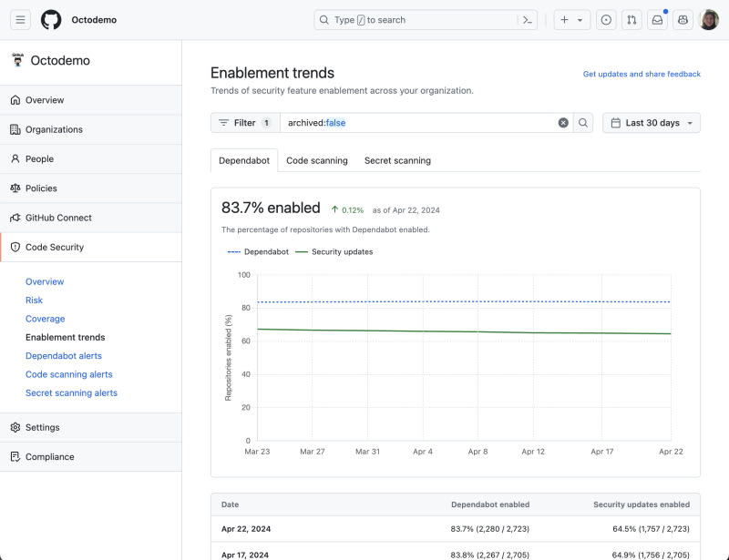729x560 pixels.
Task: Toggle the Security updates legend series
Action: [334, 251]
